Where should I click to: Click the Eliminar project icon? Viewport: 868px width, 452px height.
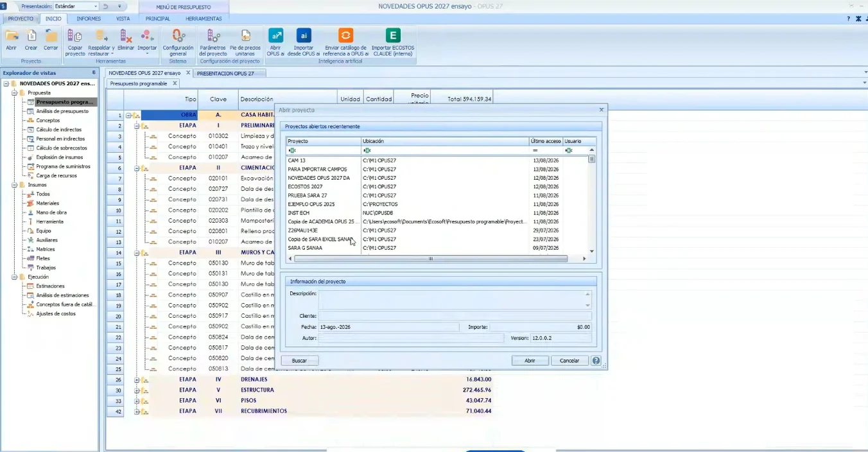[x=126, y=40]
